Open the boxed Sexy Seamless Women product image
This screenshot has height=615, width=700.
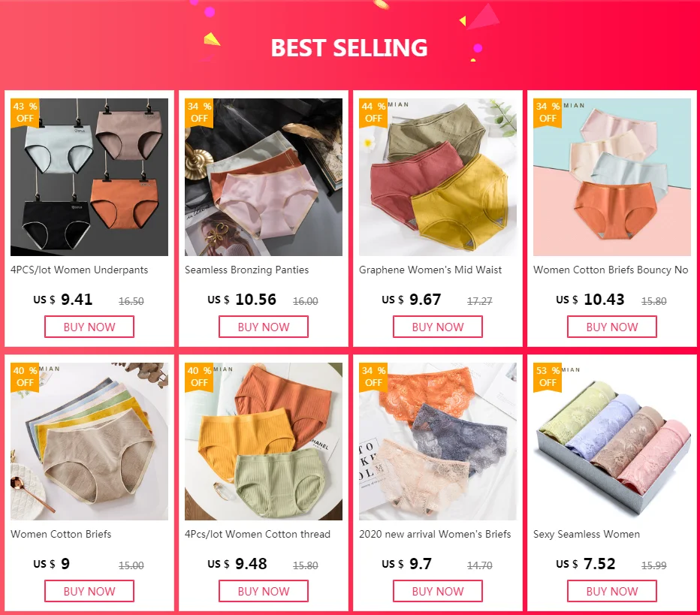coord(612,442)
